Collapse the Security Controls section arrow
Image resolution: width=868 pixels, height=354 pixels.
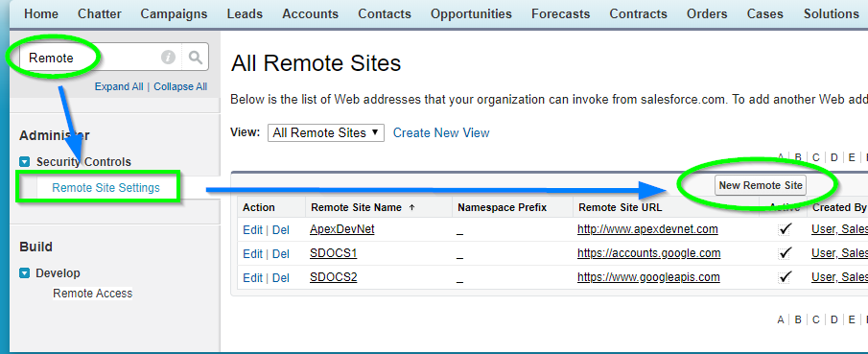(24, 162)
